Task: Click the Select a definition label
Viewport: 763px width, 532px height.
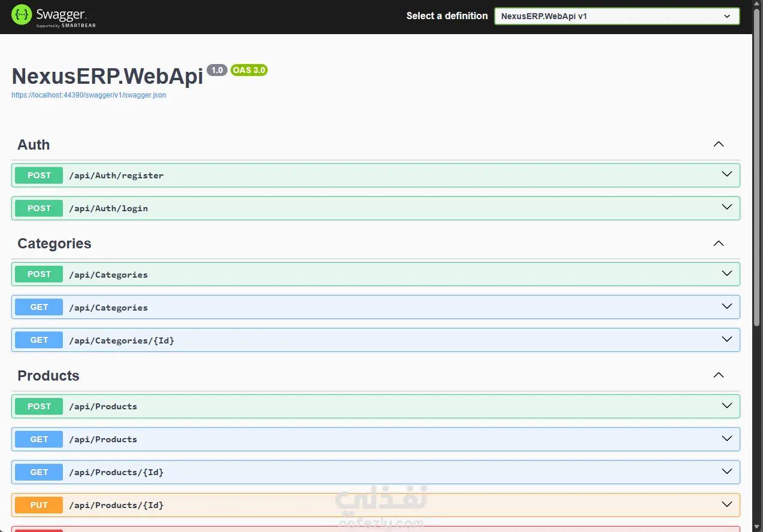Action: pos(447,16)
